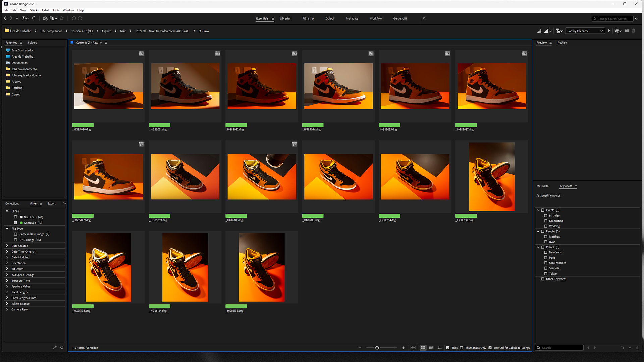Switch to grid lock view
This screenshot has height=362, width=644.
pos(413,348)
